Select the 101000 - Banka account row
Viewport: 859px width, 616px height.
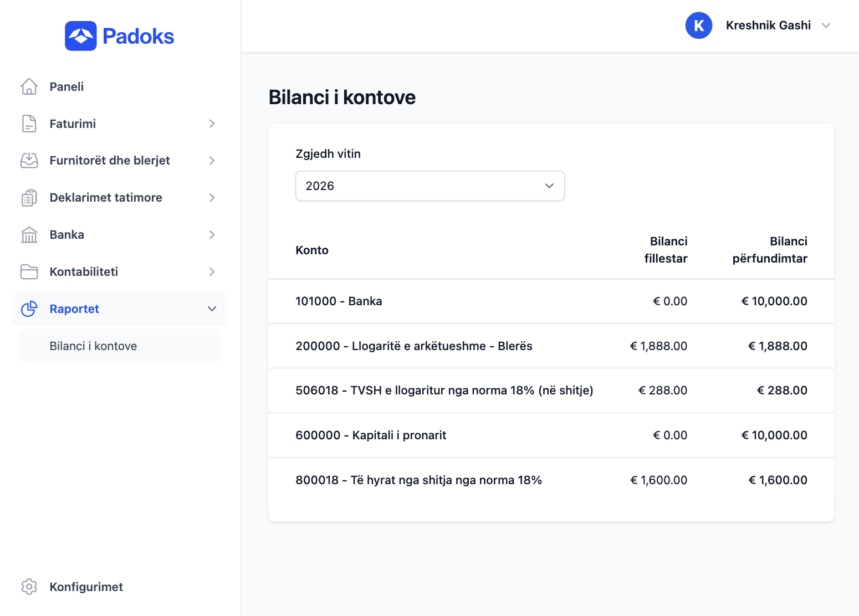pos(339,301)
